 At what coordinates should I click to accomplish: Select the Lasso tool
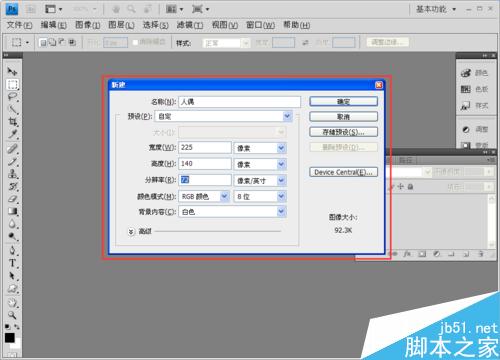click(12, 97)
